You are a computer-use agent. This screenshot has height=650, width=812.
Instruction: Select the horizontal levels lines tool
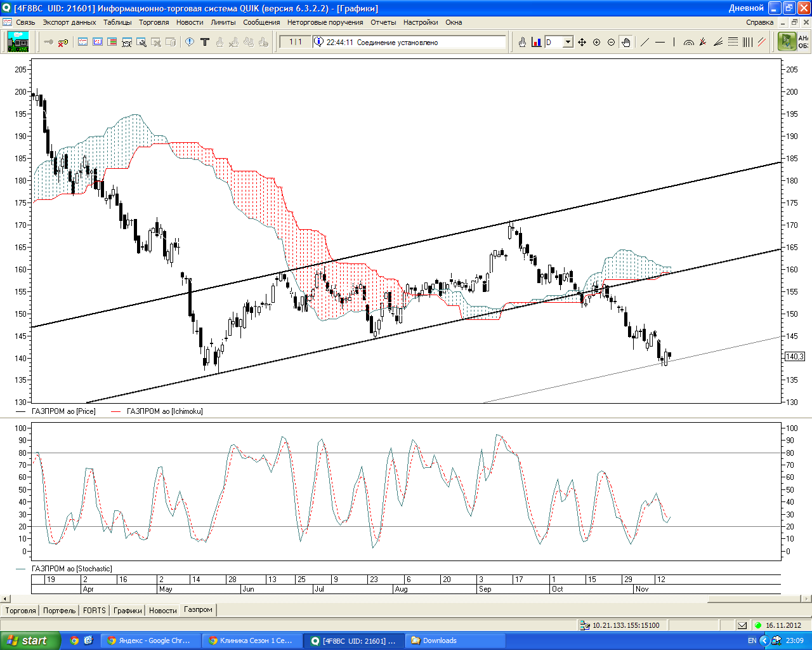coord(733,42)
